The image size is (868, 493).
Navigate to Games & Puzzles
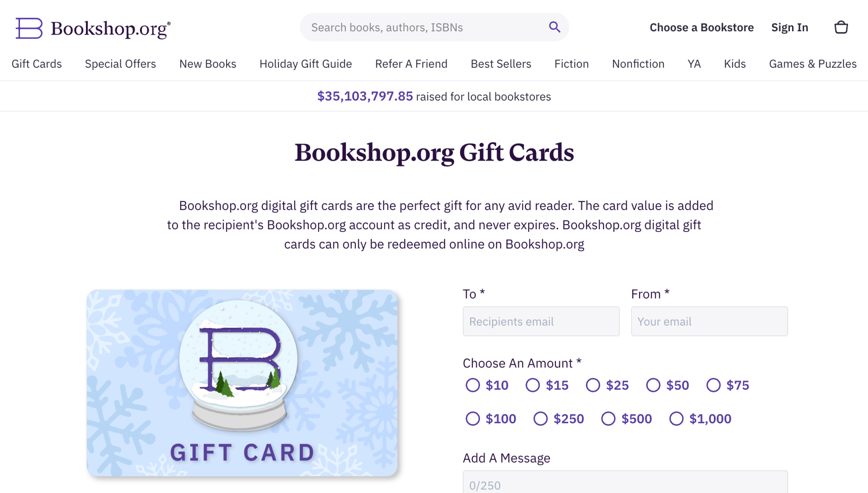pos(813,64)
